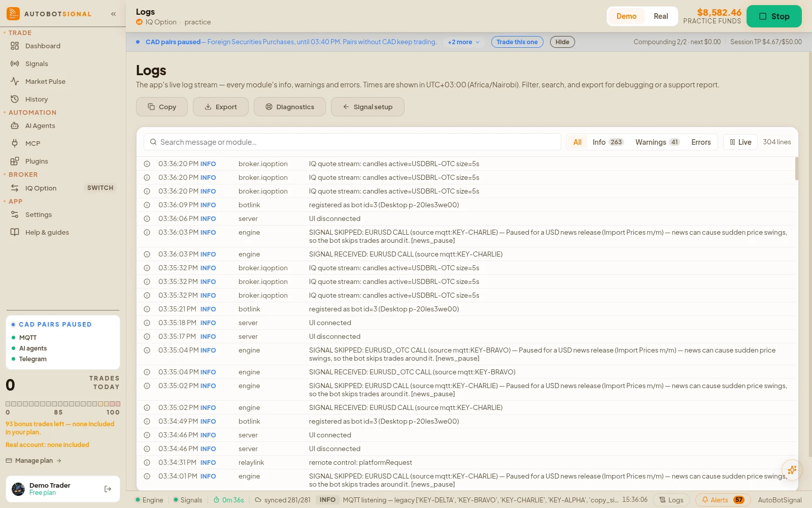Collapse the sidebar with the double-chevron icon

(113, 14)
